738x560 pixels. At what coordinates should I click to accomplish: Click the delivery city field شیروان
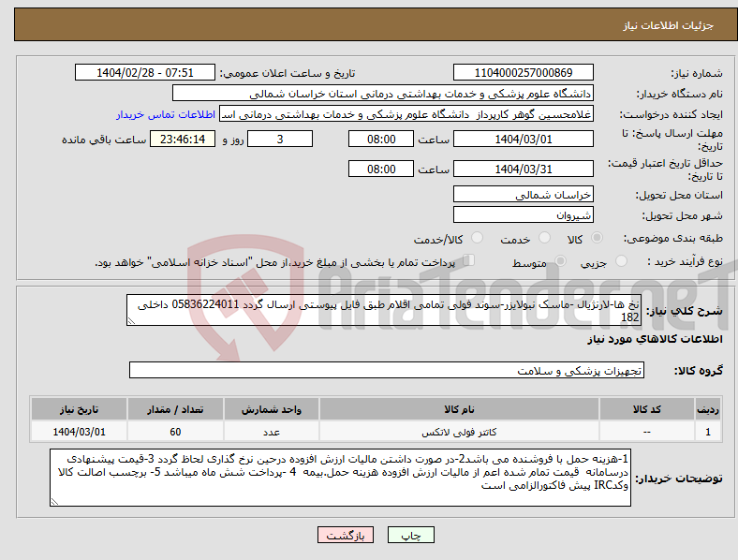pyautogui.click(x=523, y=215)
